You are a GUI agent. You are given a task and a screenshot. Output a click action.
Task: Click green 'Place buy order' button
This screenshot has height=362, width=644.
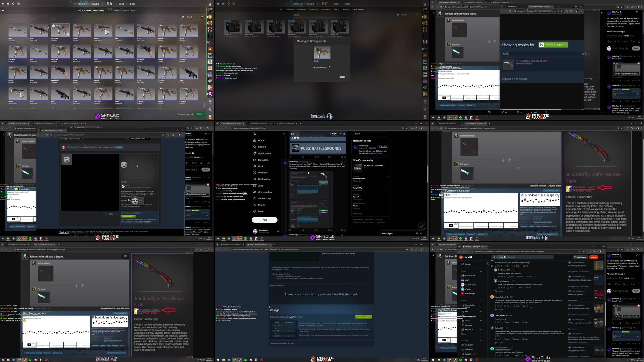363,317
